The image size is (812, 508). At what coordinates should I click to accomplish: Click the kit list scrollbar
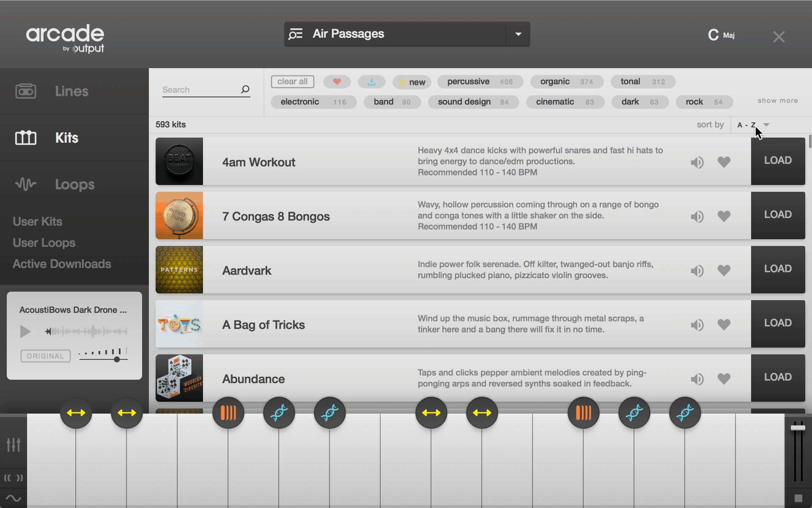click(x=810, y=141)
